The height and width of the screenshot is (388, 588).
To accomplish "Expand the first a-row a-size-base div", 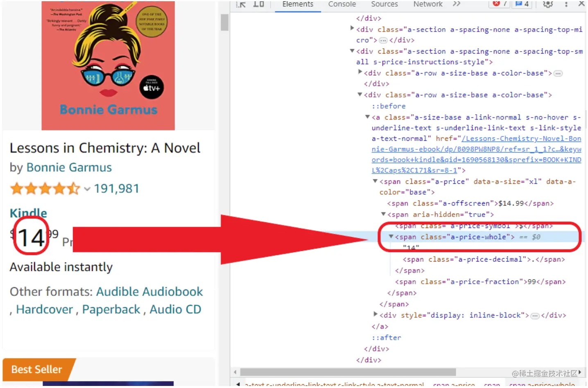I will (x=360, y=72).
